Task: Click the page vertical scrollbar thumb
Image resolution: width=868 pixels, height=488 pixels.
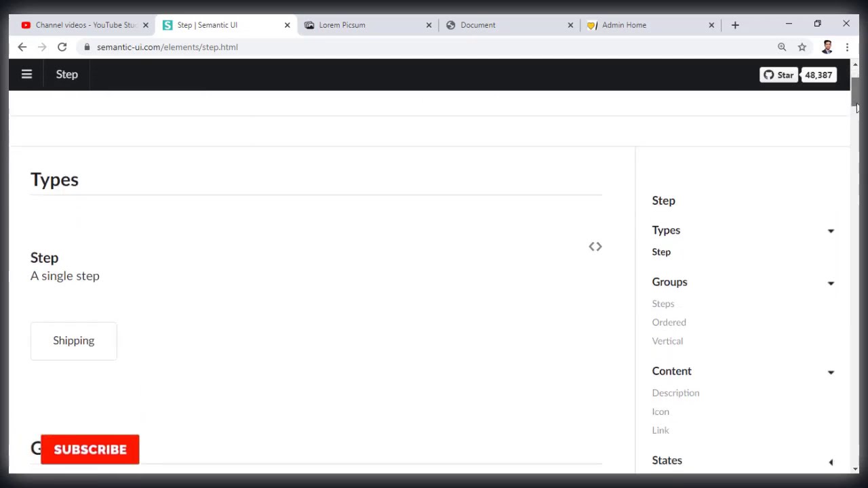Action: (855, 91)
